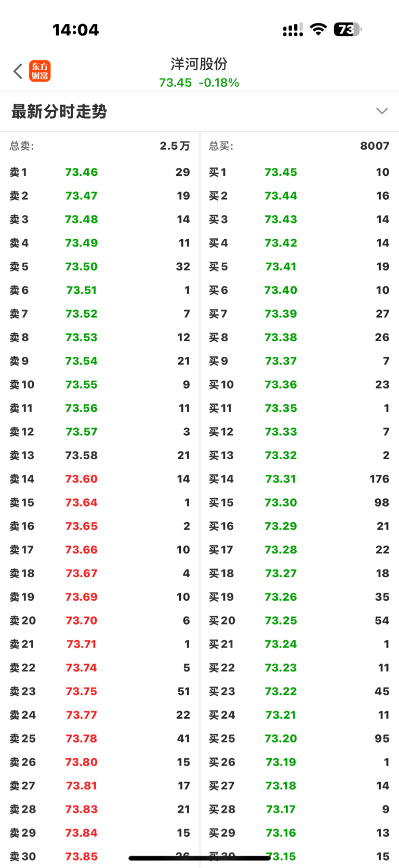Select 买19 price 73.26
This screenshot has height=868, width=399.
281,597
